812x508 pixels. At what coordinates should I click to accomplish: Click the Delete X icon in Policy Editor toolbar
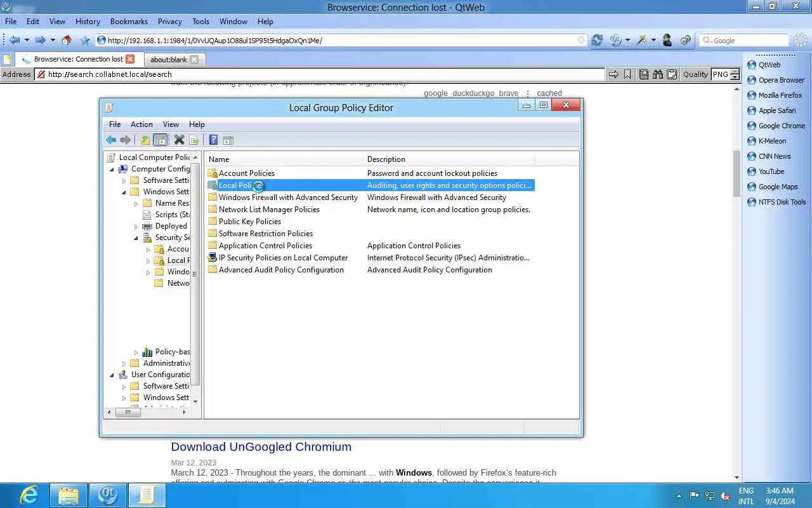179,140
